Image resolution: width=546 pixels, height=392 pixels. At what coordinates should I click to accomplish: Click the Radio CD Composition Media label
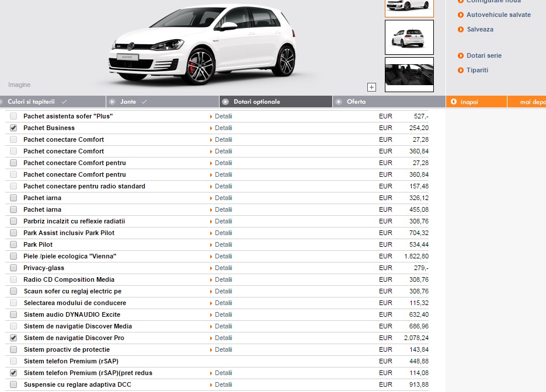[69, 279]
